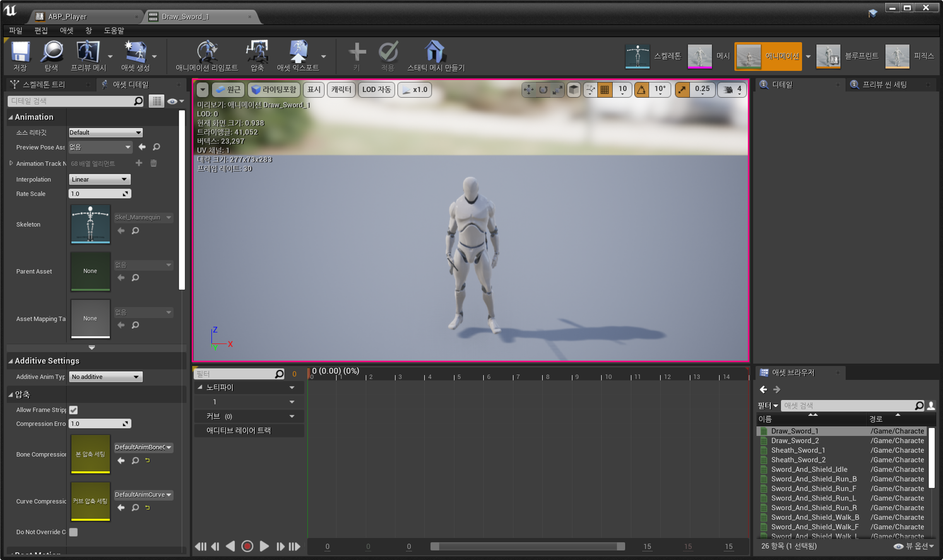Click the timeline range scrollbar at the bottom

point(527,547)
